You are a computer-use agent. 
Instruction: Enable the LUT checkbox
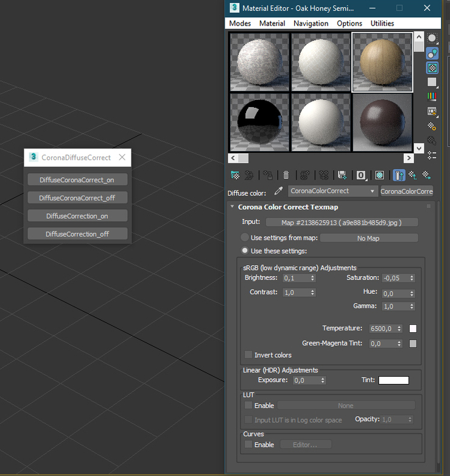point(248,405)
